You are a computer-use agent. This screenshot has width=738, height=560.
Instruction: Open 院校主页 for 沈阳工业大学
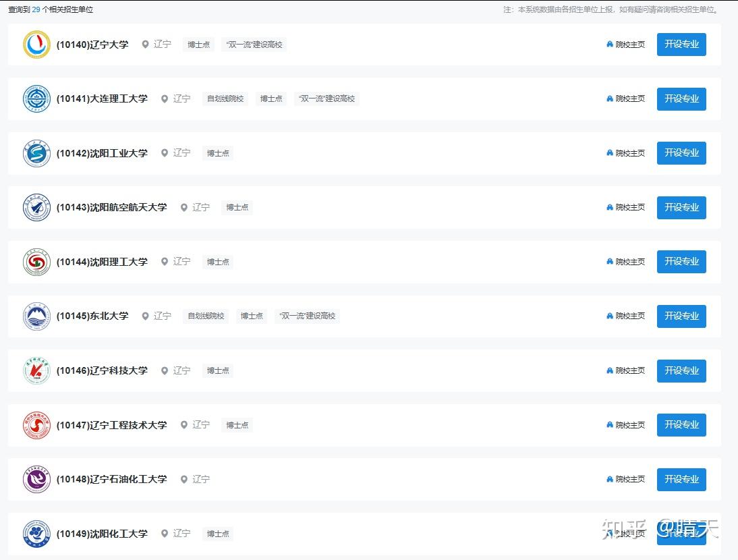pos(625,153)
